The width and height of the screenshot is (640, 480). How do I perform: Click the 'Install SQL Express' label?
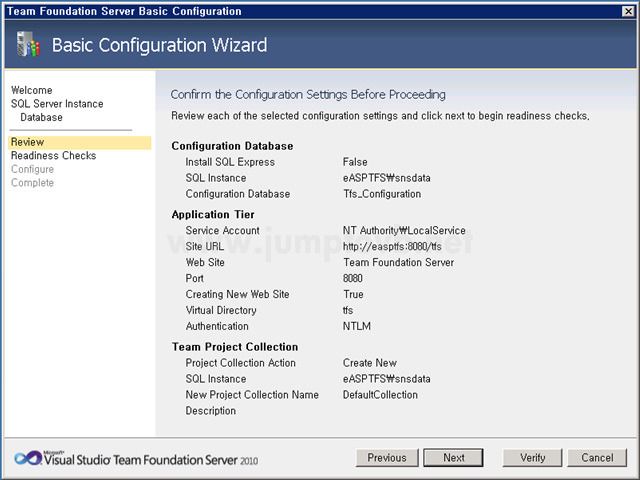pyautogui.click(x=230, y=162)
